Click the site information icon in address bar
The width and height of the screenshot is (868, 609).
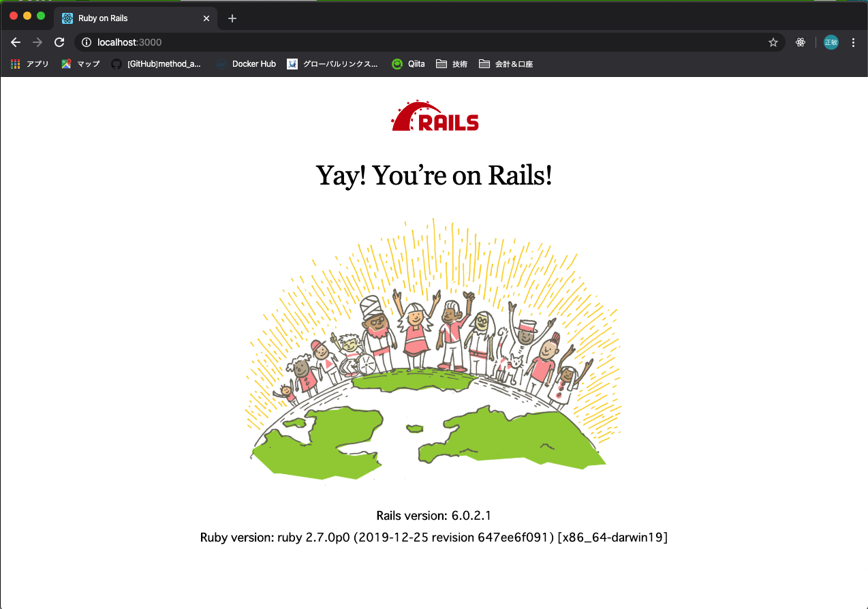[x=86, y=42]
